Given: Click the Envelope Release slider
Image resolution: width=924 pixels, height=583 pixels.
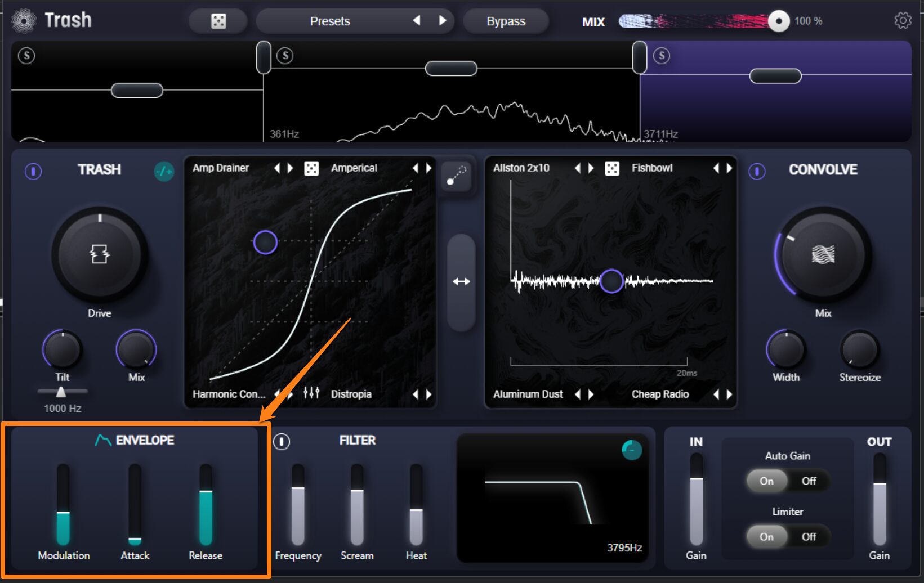Looking at the screenshot, I should tap(206, 504).
